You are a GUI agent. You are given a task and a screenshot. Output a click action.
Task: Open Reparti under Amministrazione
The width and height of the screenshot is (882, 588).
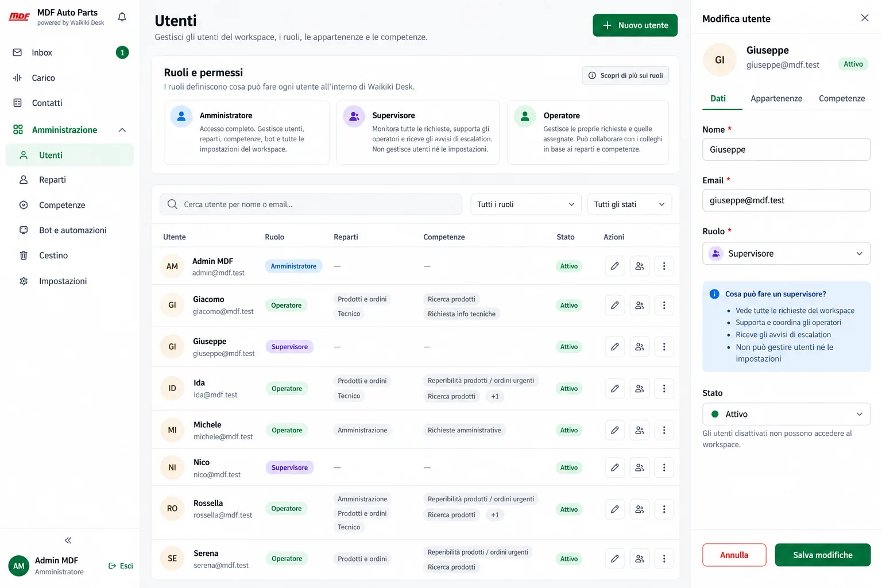69,180
